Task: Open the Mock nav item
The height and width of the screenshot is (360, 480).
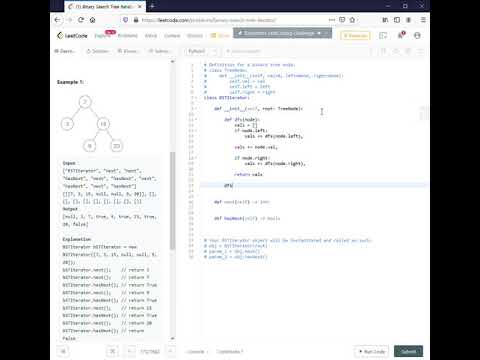Action: (151, 36)
